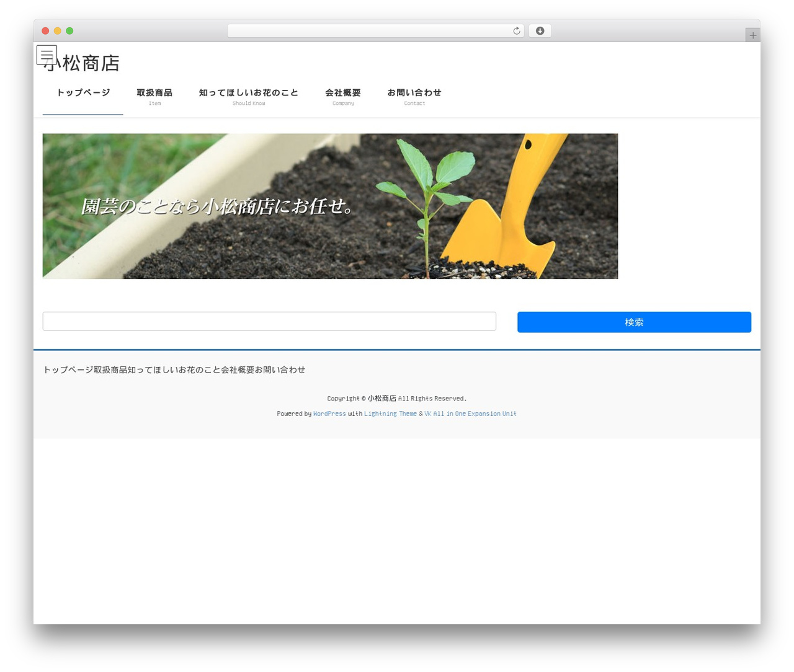Image resolution: width=794 pixels, height=672 pixels.
Task: Open the Lightning Theme link
Action: (x=390, y=413)
